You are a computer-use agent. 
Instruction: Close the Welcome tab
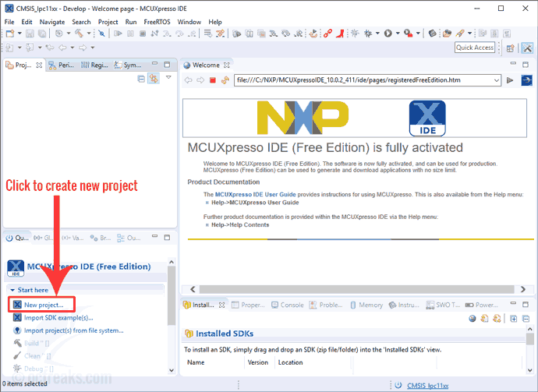coord(227,65)
